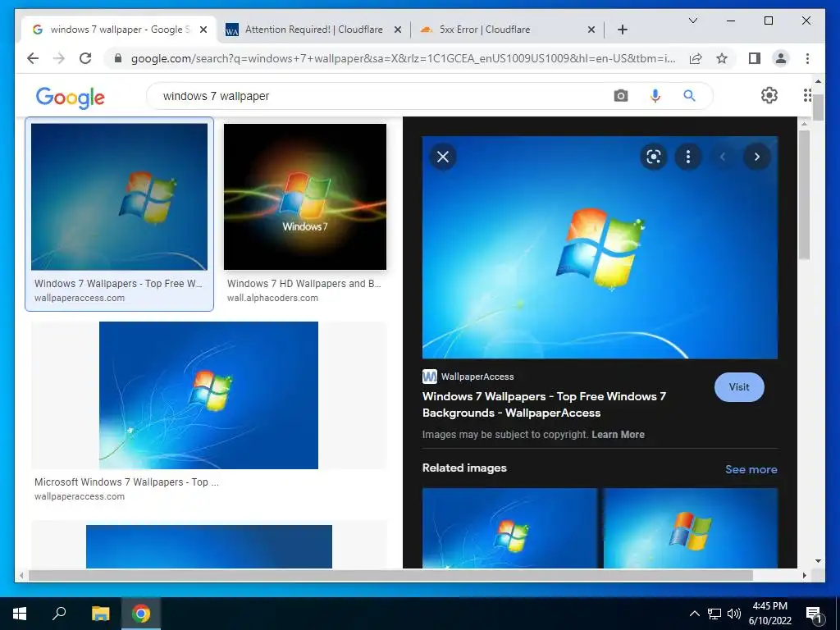
Task: Go back to the previous page
Action: (x=33, y=58)
